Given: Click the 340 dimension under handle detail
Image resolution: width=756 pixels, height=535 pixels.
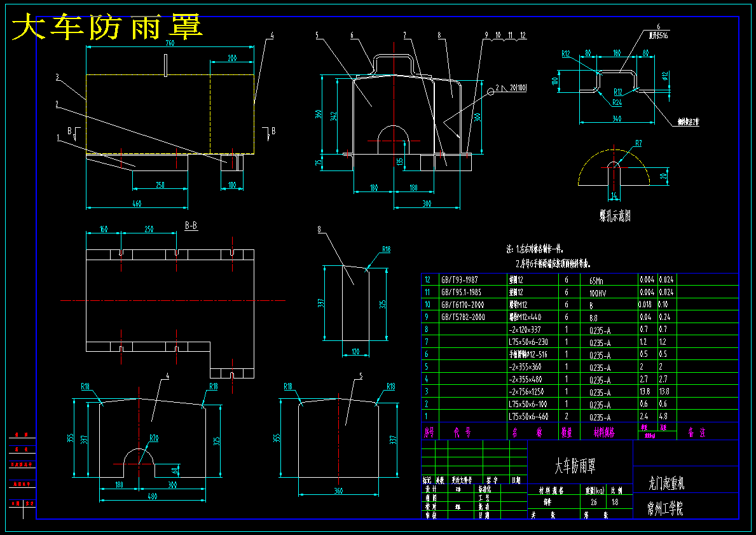Looking at the screenshot, I should point(617,119).
